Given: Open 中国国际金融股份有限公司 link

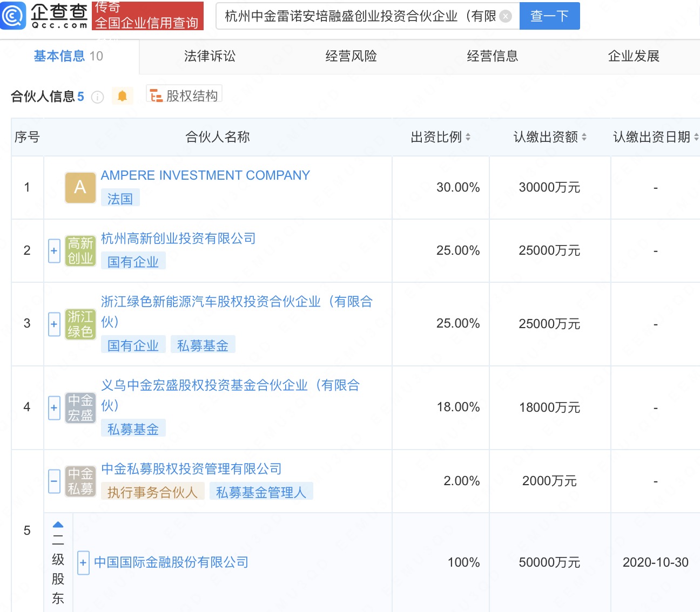Looking at the screenshot, I should (x=171, y=562).
